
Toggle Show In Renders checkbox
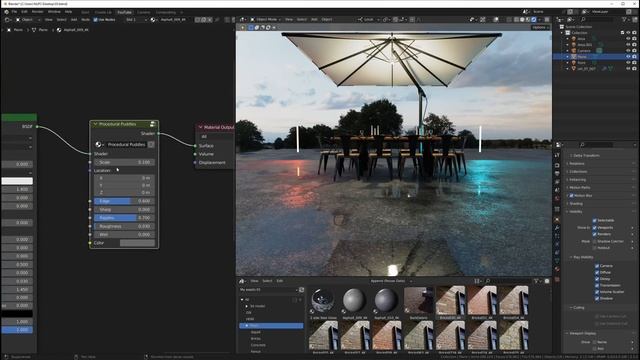point(595,234)
